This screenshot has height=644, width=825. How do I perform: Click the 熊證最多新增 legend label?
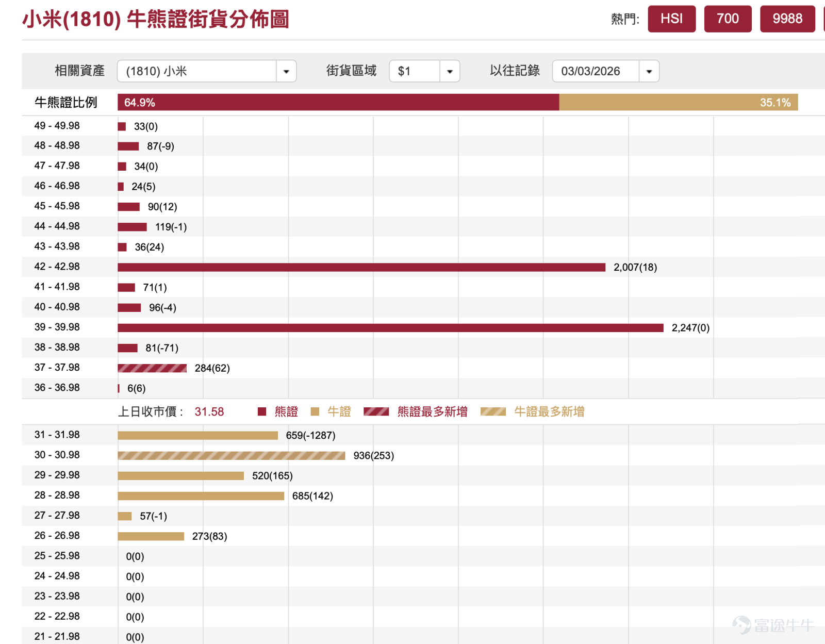click(x=433, y=411)
